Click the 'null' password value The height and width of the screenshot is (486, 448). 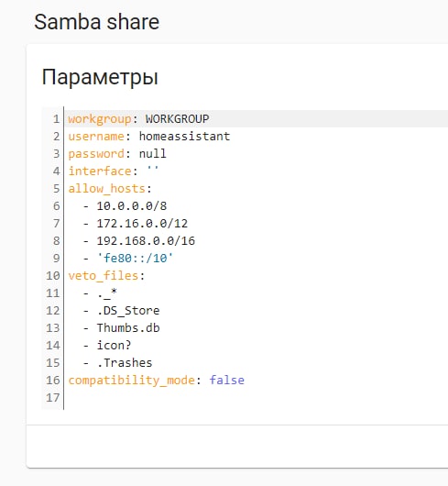point(153,153)
